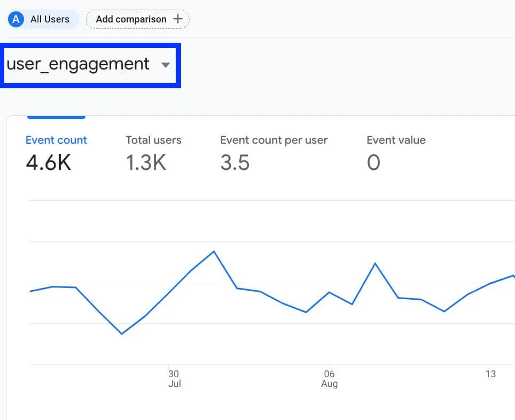This screenshot has height=420, width=515.
Task: Click the chart spike near August 6
Action: click(x=376, y=263)
